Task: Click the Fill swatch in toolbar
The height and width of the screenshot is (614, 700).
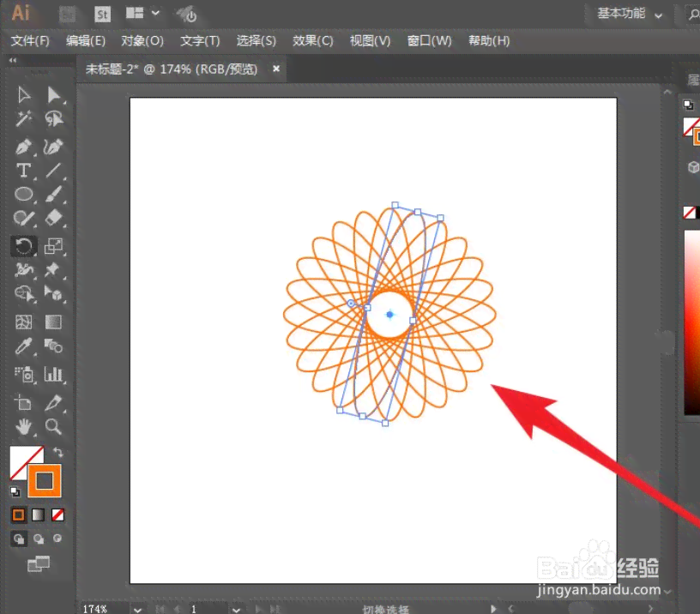Action: pos(20,457)
